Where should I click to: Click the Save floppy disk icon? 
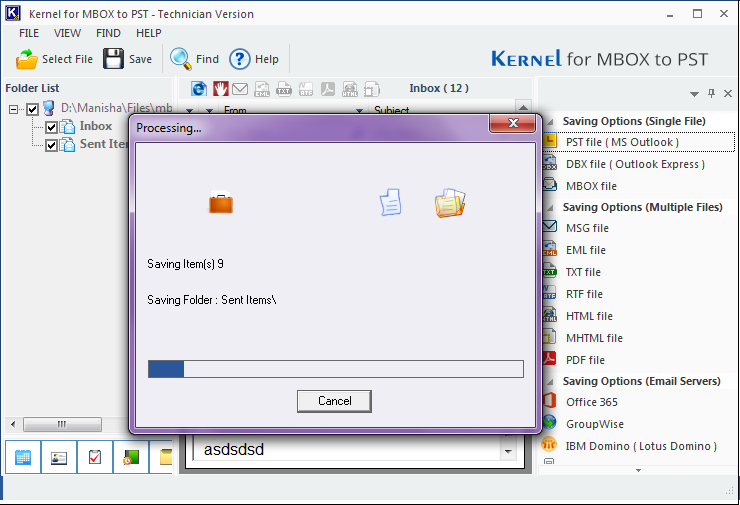[x=113, y=59]
